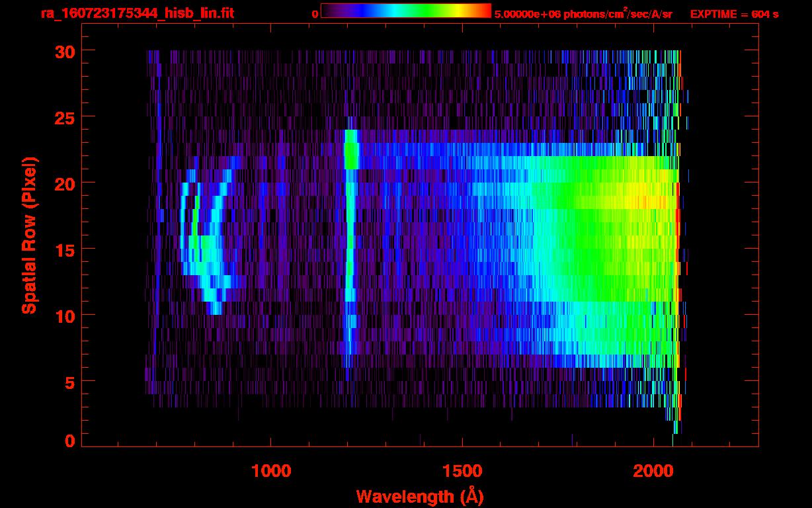The image size is (812, 508).
Task: Click the 5.00000e+06 photons colorbar maximum label
Action: [x=583, y=14]
